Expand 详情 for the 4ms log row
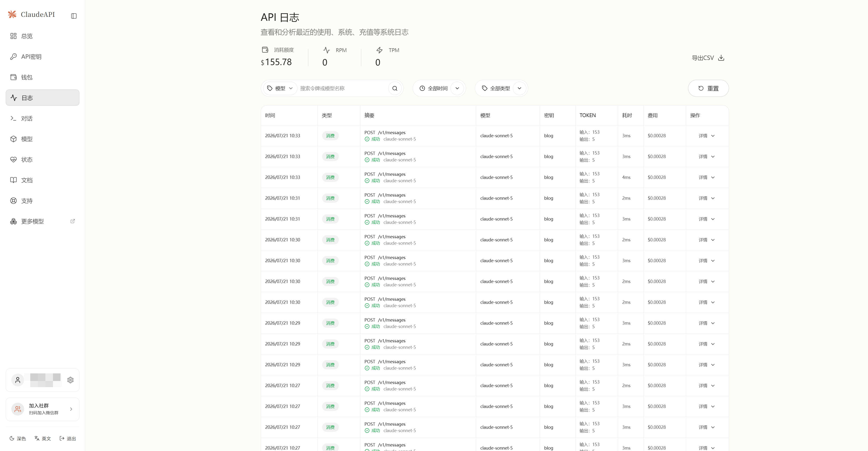This screenshot has height=451, width=868. [707, 177]
